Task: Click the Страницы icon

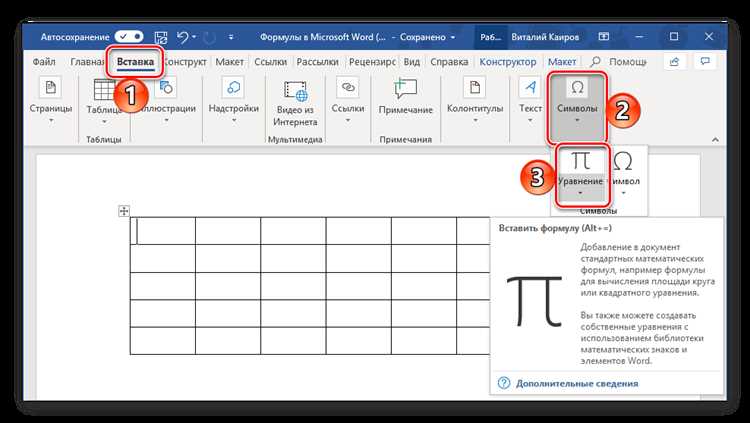Action: pos(50,88)
